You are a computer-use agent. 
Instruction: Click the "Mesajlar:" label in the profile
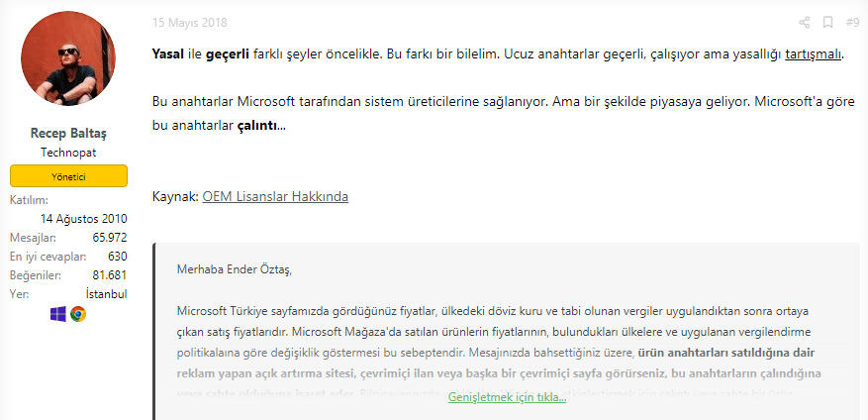coord(33,238)
